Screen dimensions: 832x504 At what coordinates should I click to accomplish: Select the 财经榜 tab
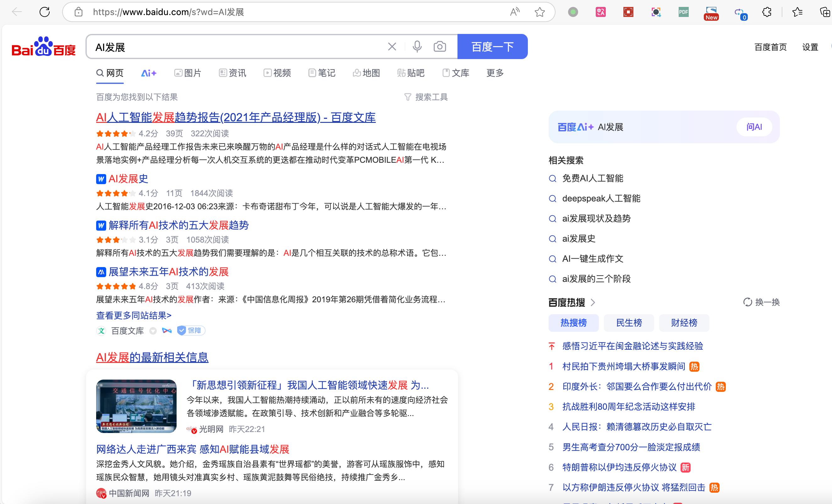684,323
